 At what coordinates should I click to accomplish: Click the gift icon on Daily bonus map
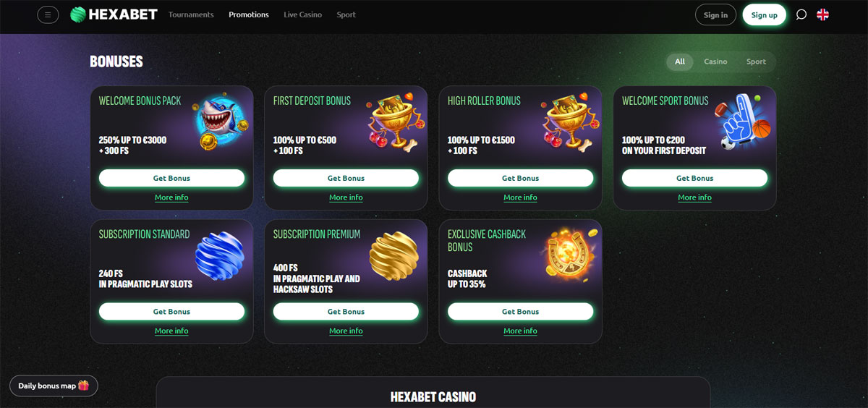[x=83, y=386]
